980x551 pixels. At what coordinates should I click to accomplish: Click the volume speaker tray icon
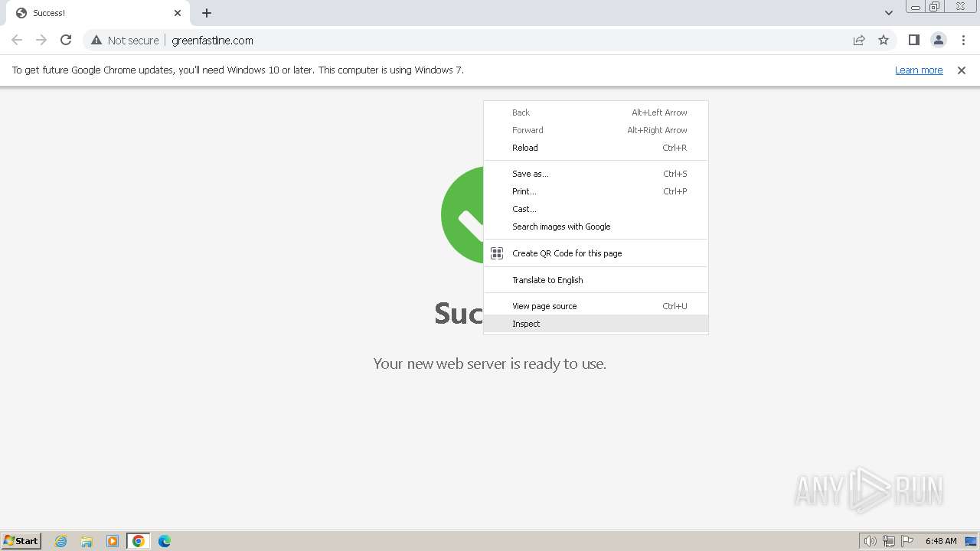tap(870, 541)
